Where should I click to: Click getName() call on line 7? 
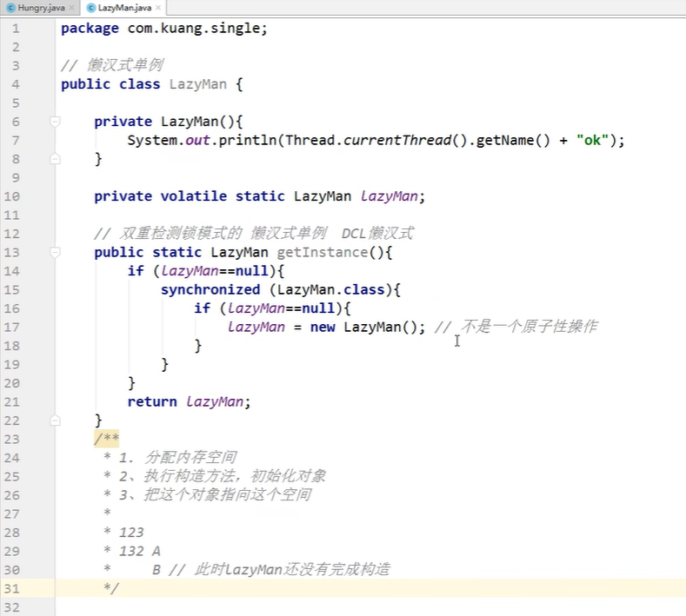pos(512,140)
